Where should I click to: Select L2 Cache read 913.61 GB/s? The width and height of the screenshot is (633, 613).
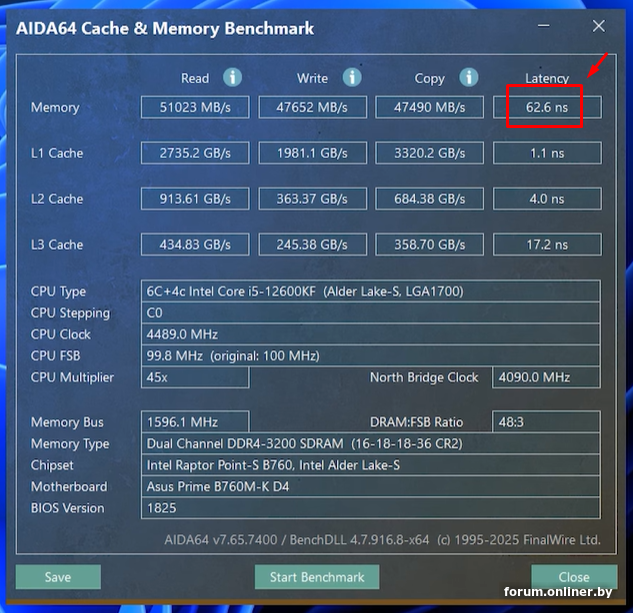(195, 199)
